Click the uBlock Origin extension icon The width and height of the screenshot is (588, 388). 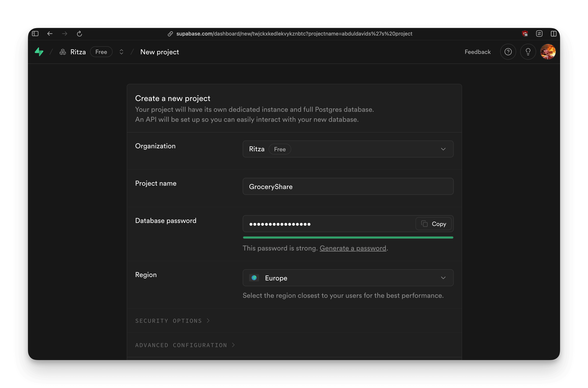pos(525,34)
